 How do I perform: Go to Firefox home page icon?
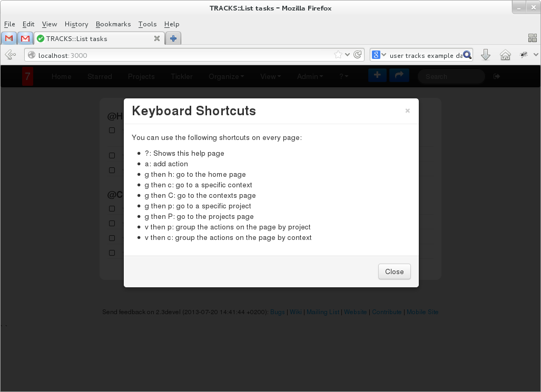505,55
